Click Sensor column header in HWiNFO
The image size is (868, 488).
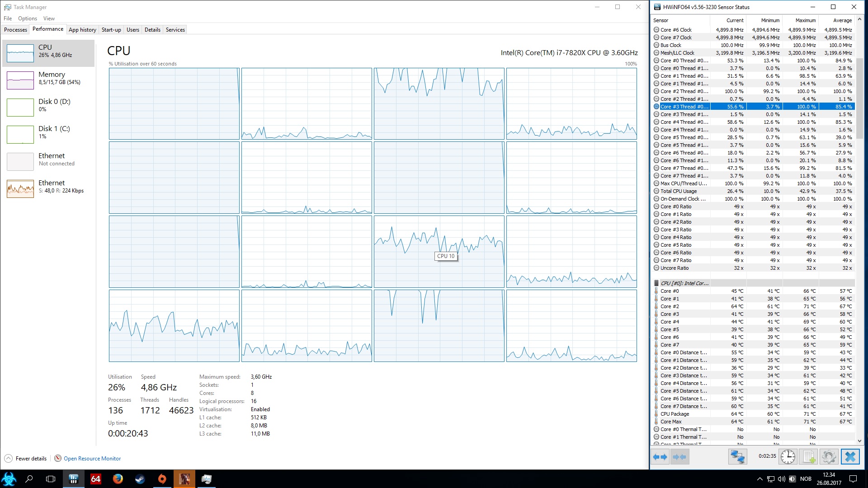pyautogui.click(x=680, y=20)
